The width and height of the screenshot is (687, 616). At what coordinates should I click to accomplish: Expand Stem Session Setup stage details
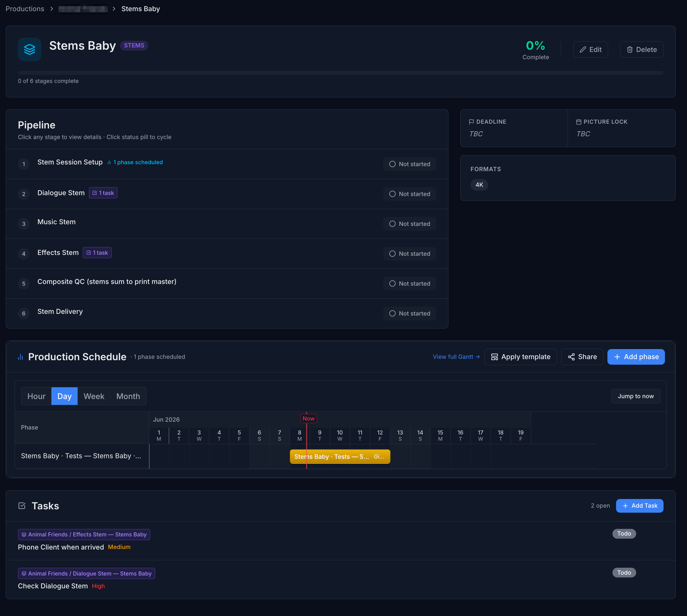(227, 164)
